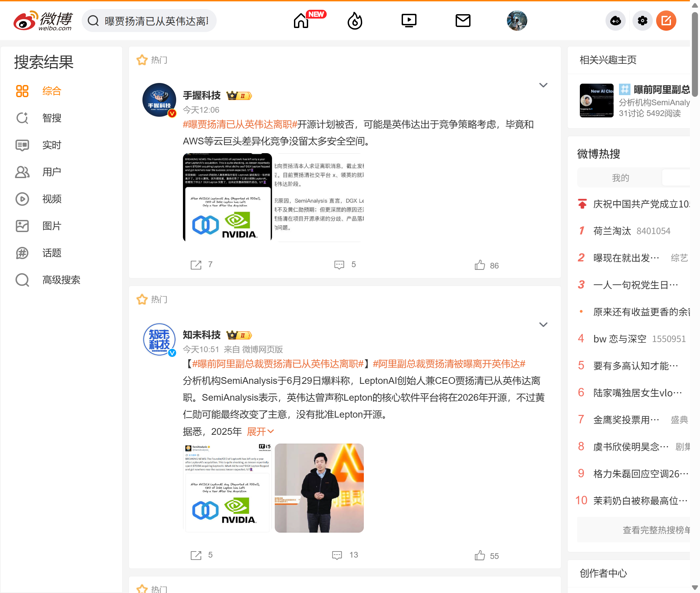Click 查看完整热搜榜单 button
This screenshot has width=700, height=593.
(x=634, y=530)
